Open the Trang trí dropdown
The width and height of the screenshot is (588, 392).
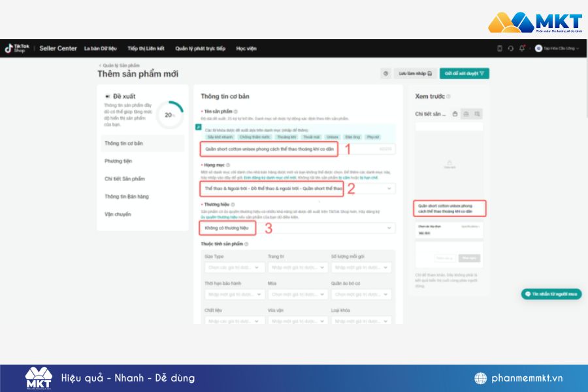pos(298,267)
